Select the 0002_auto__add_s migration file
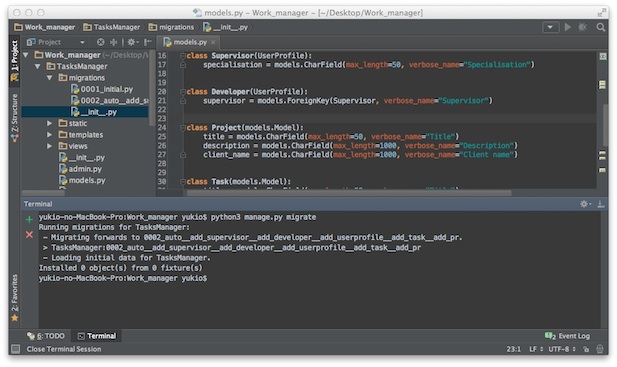Screen dimensions: 617x367 point(109,100)
